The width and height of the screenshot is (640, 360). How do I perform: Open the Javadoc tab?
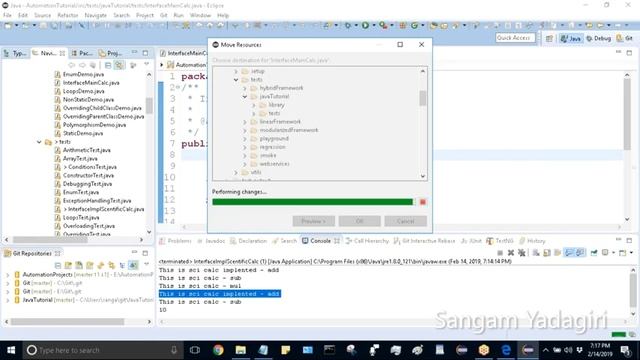[211, 241]
